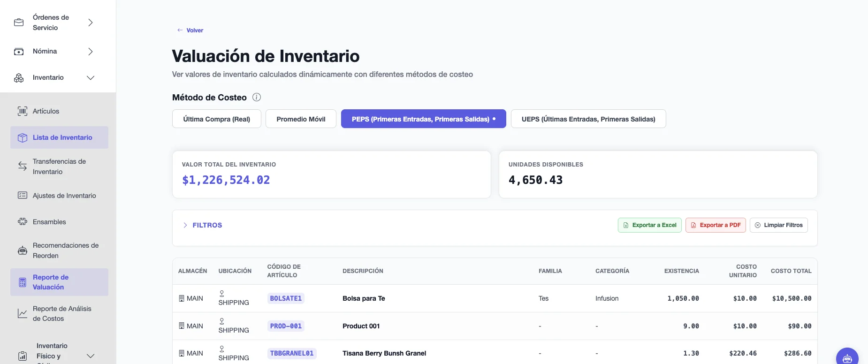The image size is (868, 364).
Task: Click the UBICACIÓN column header
Action: (x=235, y=271)
